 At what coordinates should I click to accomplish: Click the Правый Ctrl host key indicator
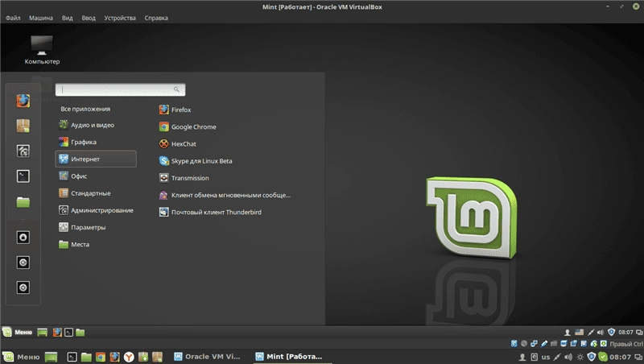(626, 344)
